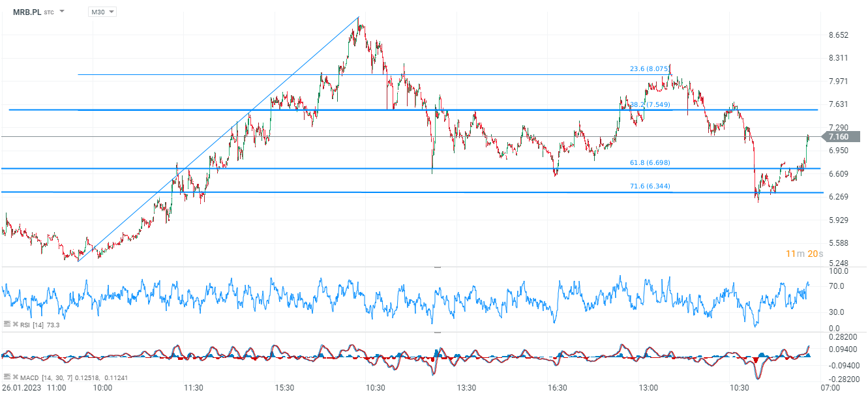Screen dimensions: 868x399
Task: Click the 26.01.2023 11:00 date on time axis
Action: point(33,387)
